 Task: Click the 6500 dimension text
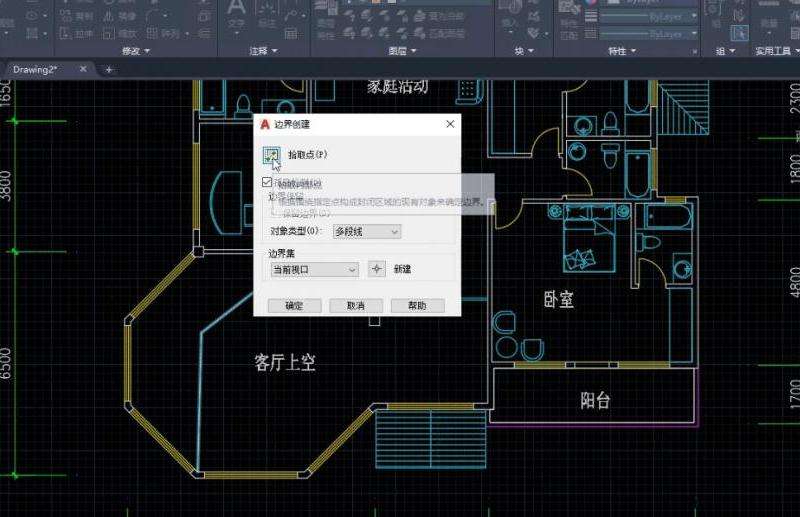coord(5,363)
